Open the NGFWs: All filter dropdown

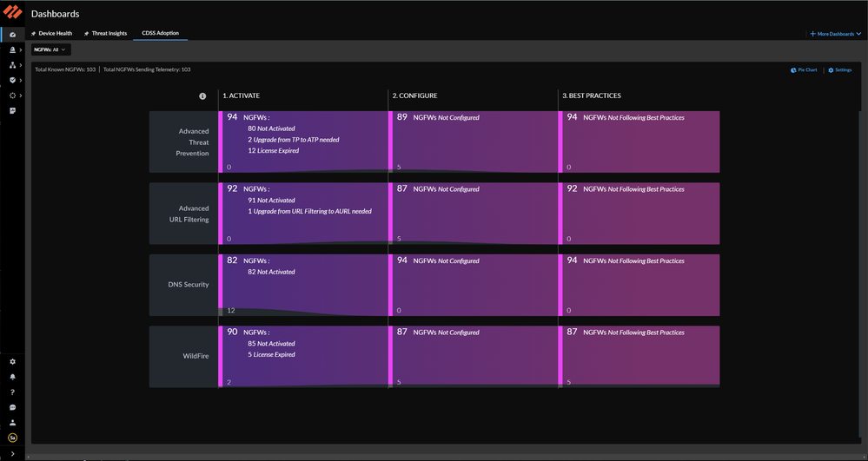coord(49,49)
